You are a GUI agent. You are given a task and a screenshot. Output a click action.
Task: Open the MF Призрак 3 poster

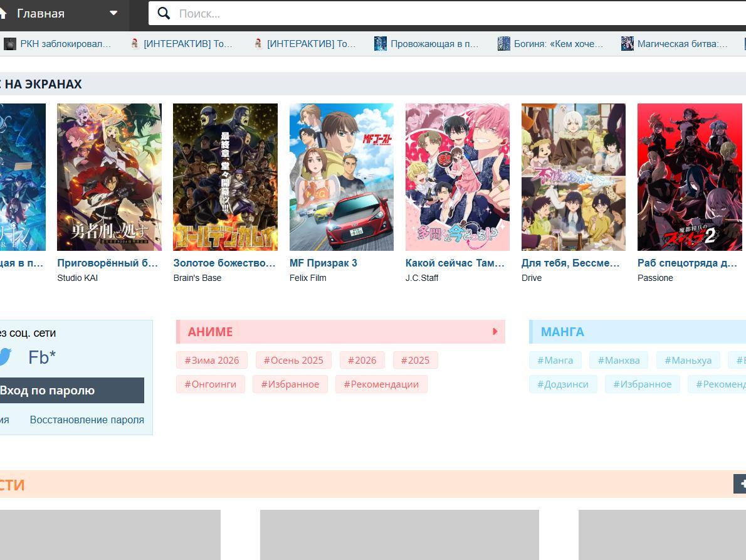(x=341, y=177)
